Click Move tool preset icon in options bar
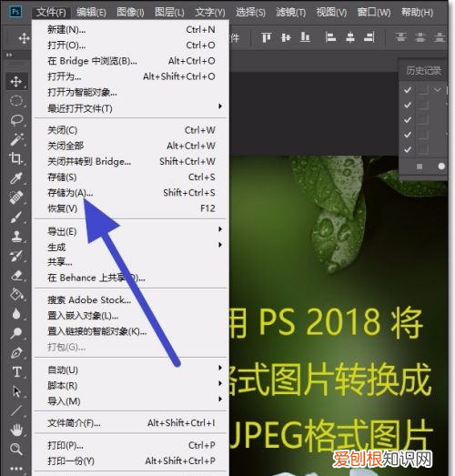Screen dimensions: 455x476 tap(24, 38)
